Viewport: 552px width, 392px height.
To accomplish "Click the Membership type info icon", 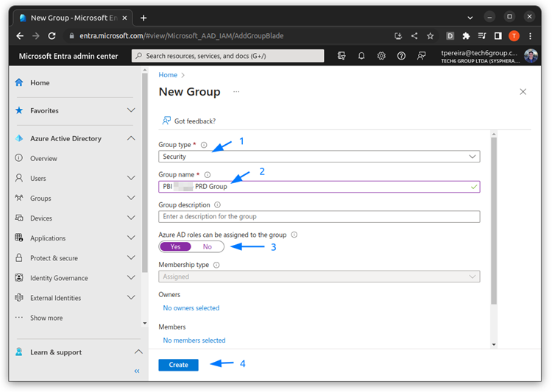I will 216,265.
